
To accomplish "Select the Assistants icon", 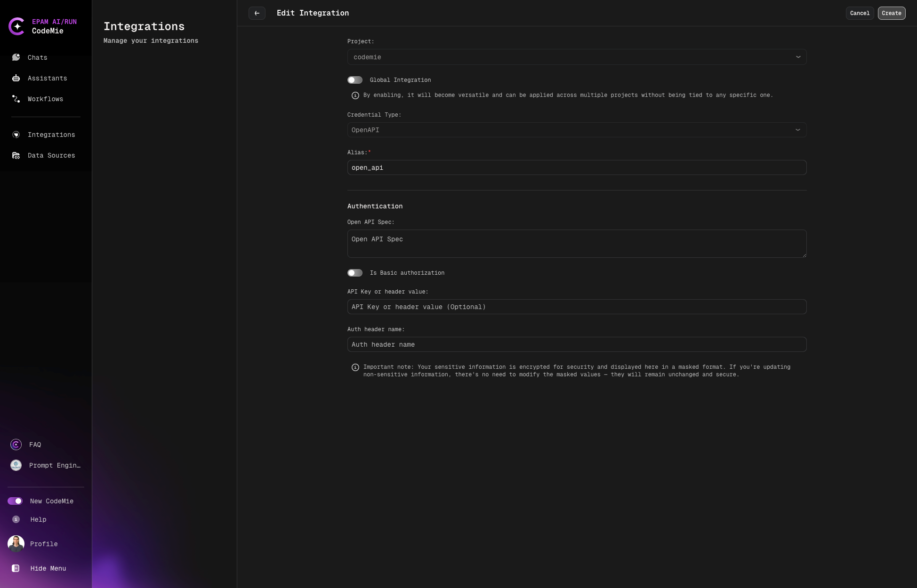I will click(x=16, y=78).
